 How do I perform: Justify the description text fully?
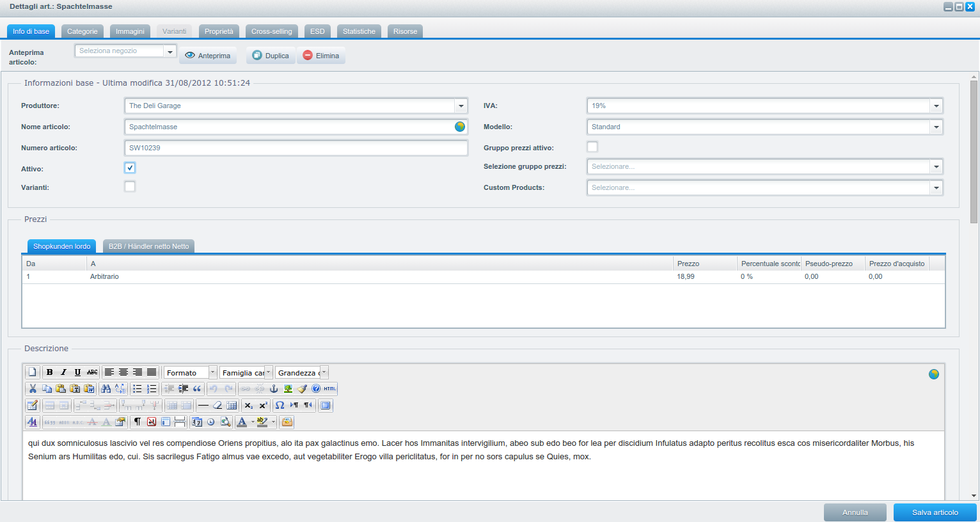pos(152,372)
